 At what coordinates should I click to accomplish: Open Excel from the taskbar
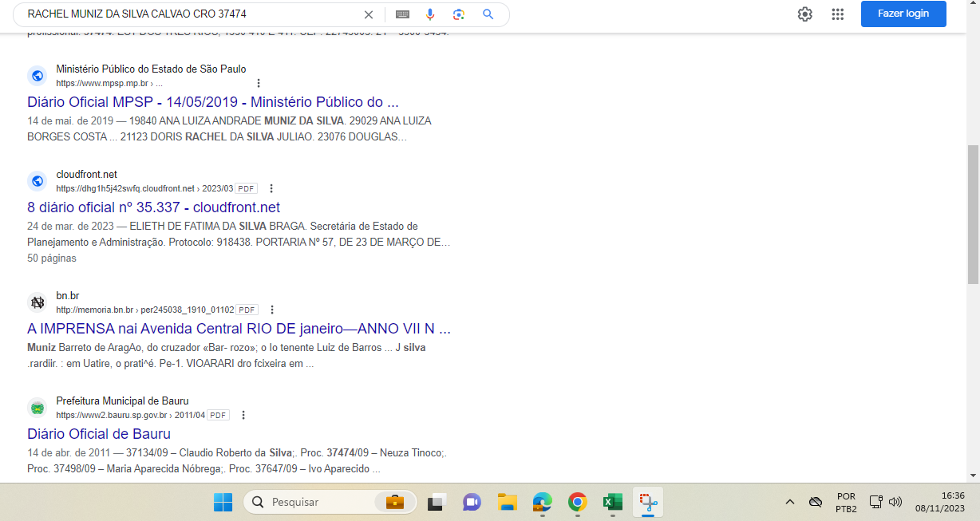coord(613,502)
